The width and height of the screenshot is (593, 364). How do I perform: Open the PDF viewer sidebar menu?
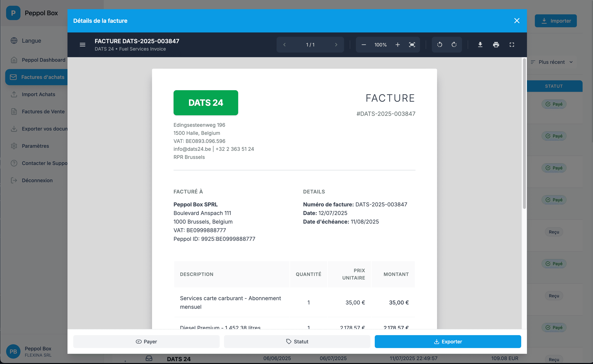coord(82,45)
